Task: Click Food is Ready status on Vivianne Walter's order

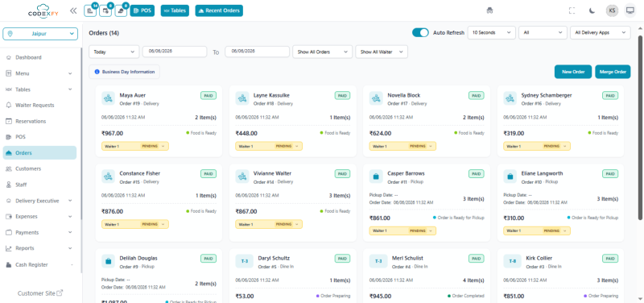Action: (335, 211)
